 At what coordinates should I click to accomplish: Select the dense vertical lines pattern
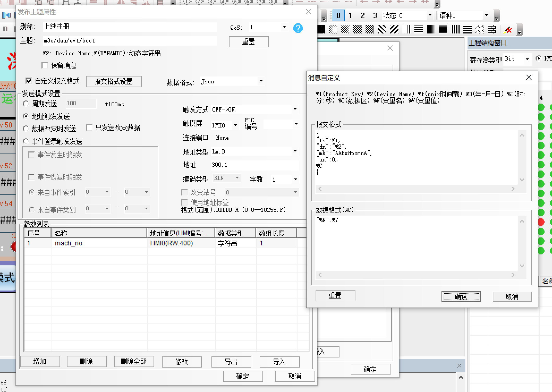point(431,29)
